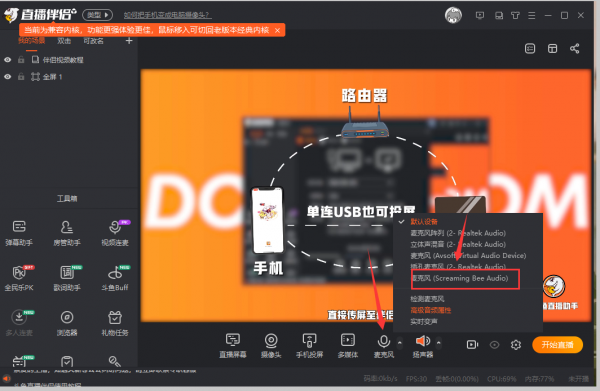Expand the microphone device list arrow
The image size is (600, 391).
(399, 342)
